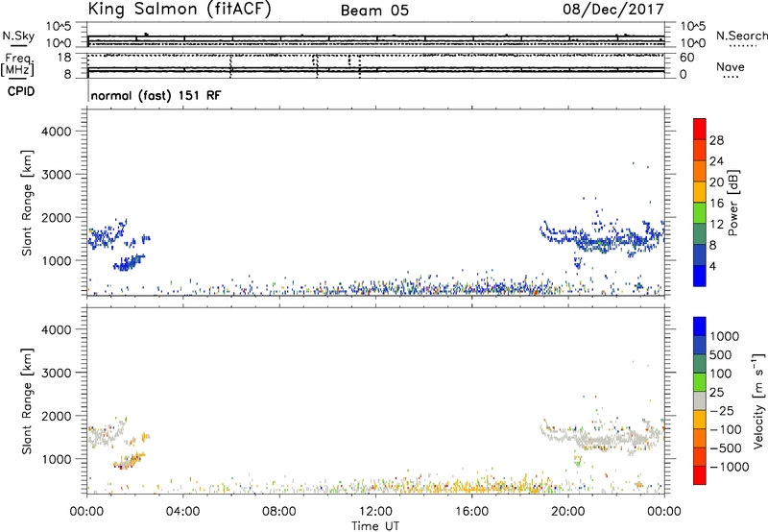Image resolution: width=768 pixels, height=532 pixels.
Task: Click the '04:00' time tick label
Action: tap(183, 512)
